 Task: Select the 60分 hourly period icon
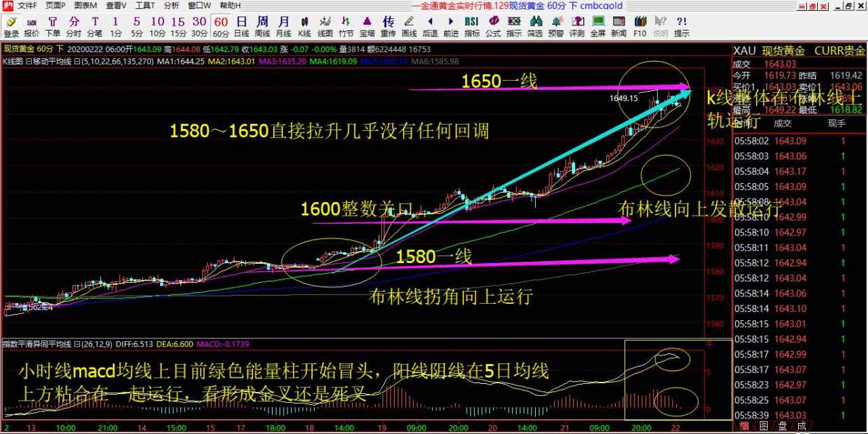[221, 26]
